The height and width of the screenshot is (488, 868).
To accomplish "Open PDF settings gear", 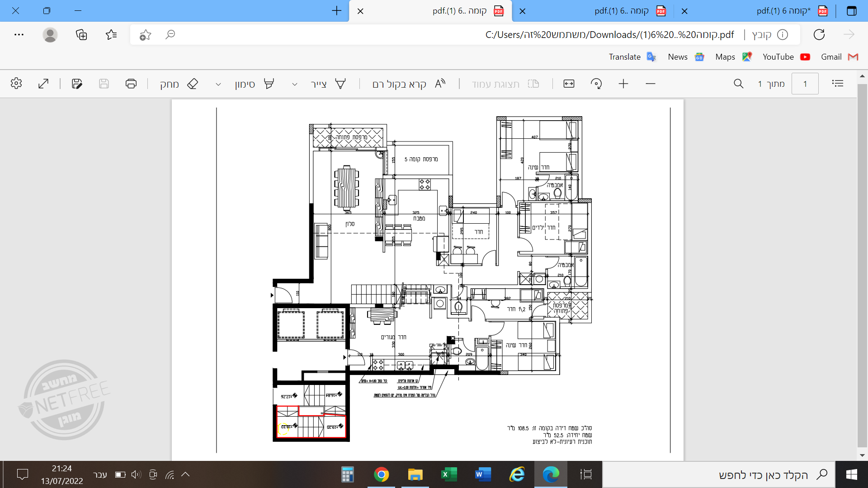I will (16, 84).
